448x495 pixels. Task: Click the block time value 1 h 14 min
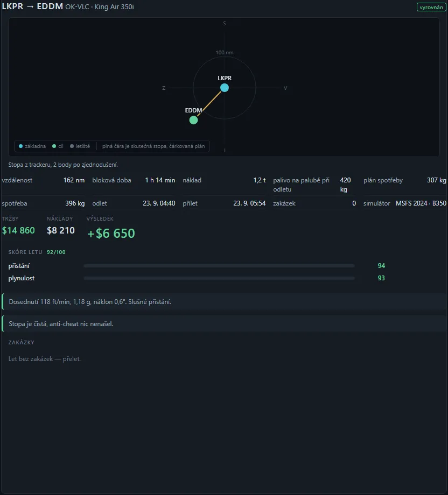[160, 180]
